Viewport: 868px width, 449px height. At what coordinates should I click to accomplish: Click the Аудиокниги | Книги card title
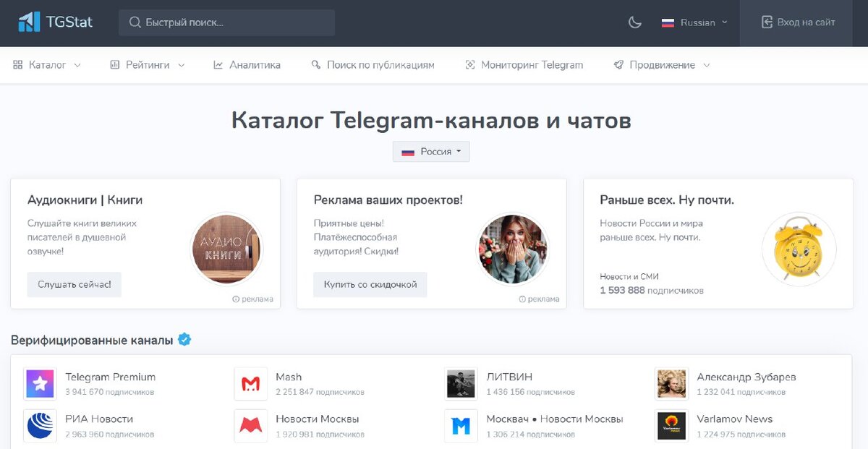[85, 200]
